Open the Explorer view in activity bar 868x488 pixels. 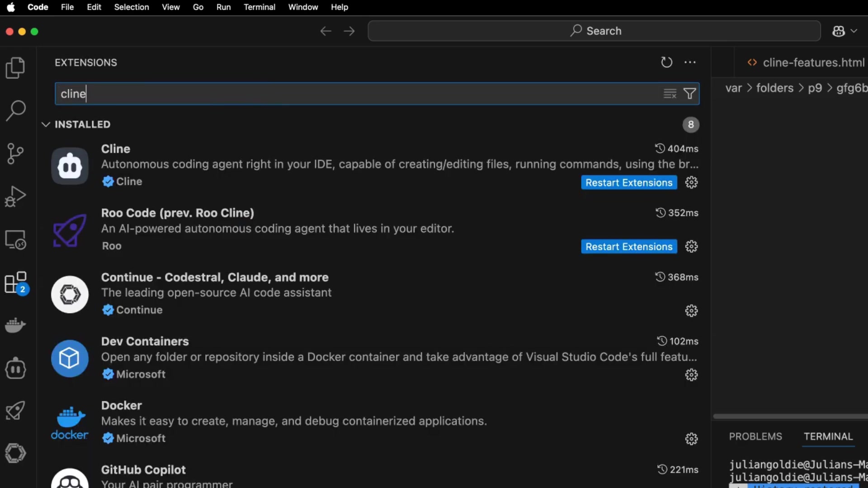[16, 68]
